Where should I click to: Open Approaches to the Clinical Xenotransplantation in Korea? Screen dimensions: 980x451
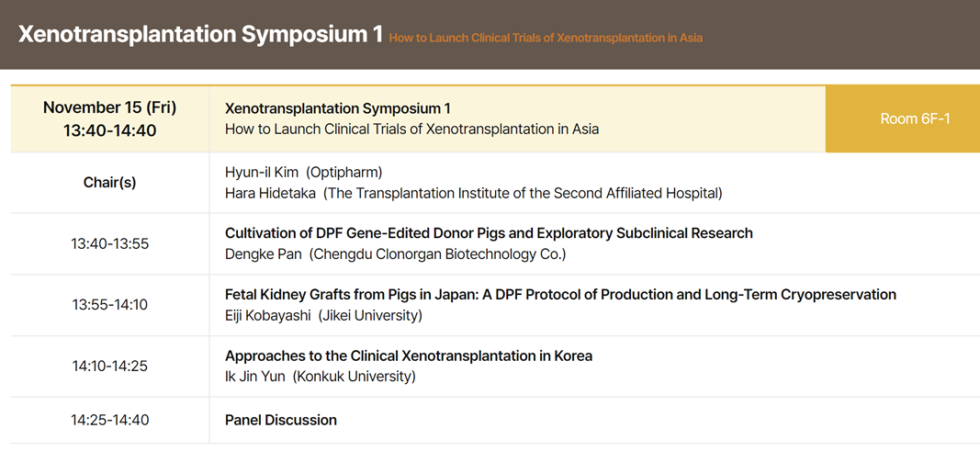point(409,356)
